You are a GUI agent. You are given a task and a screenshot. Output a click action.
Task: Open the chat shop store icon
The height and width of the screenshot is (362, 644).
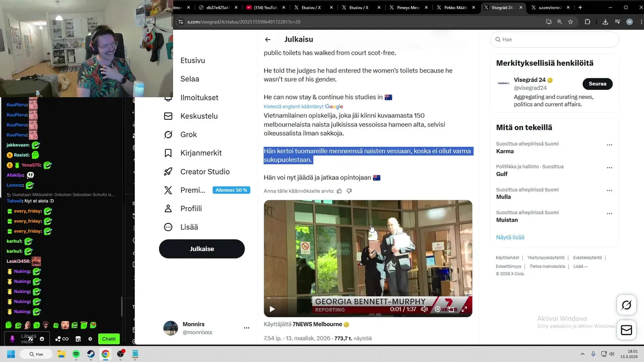tap(78, 339)
